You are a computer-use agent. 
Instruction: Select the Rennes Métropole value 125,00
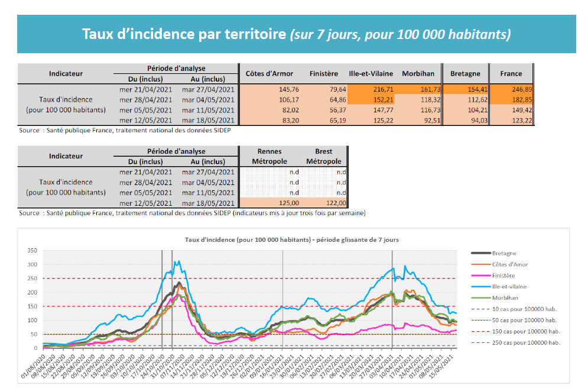(269, 202)
